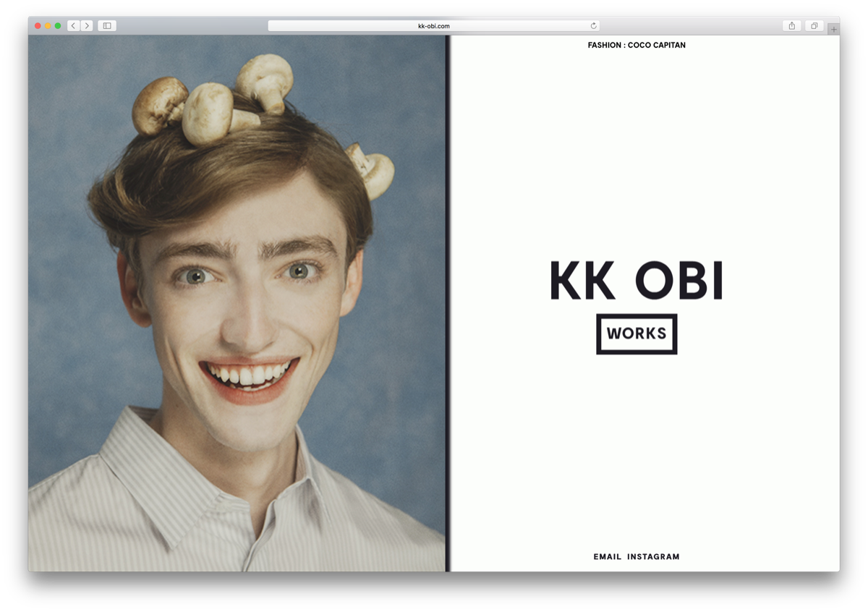Minimize the window using yellow button
The height and width of the screenshot is (612, 868).
click(x=48, y=26)
